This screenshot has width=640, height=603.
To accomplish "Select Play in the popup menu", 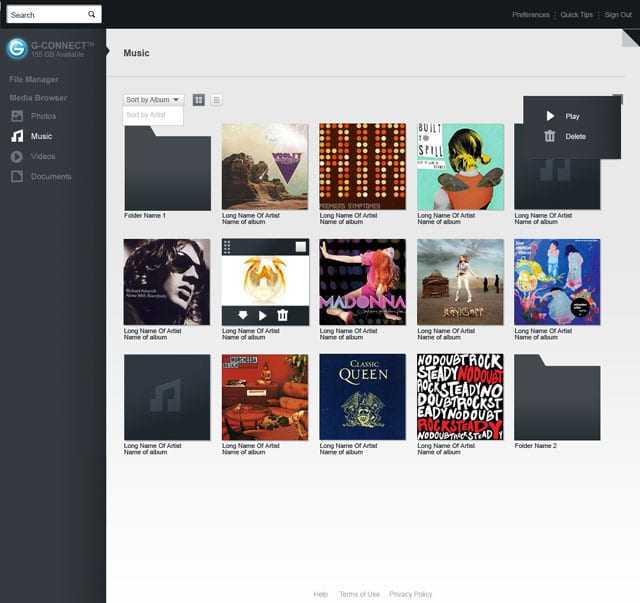I will click(x=571, y=116).
